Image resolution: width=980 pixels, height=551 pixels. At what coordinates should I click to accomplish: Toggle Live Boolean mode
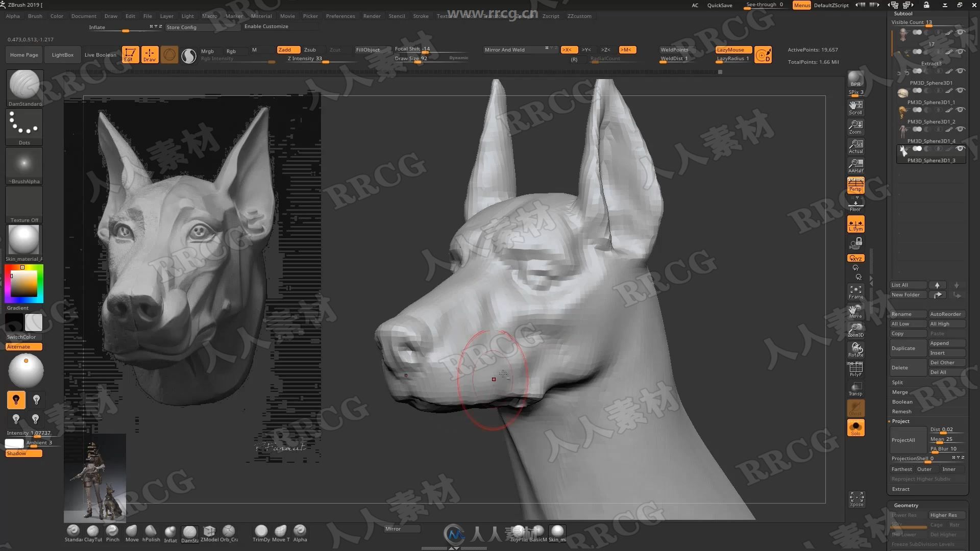pyautogui.click(x=99, y=54)
